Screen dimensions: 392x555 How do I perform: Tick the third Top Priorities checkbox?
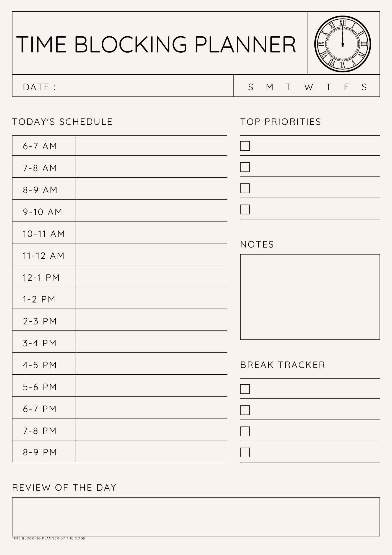(245, 188)
